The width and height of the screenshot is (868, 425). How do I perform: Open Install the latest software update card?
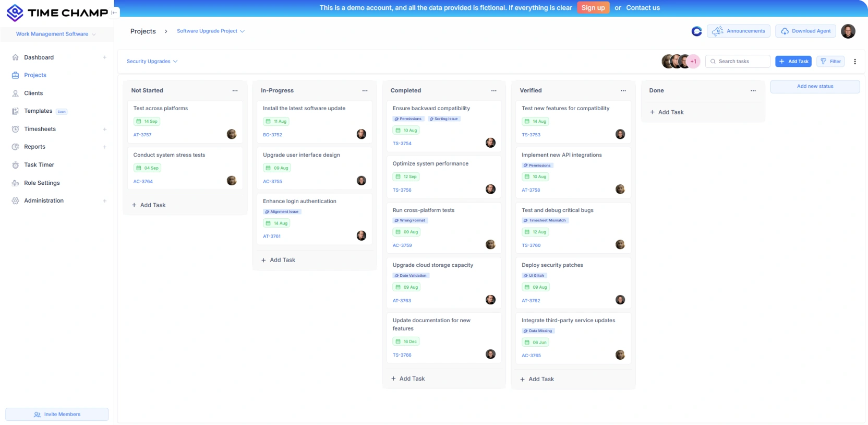click(x=315, y=122)
